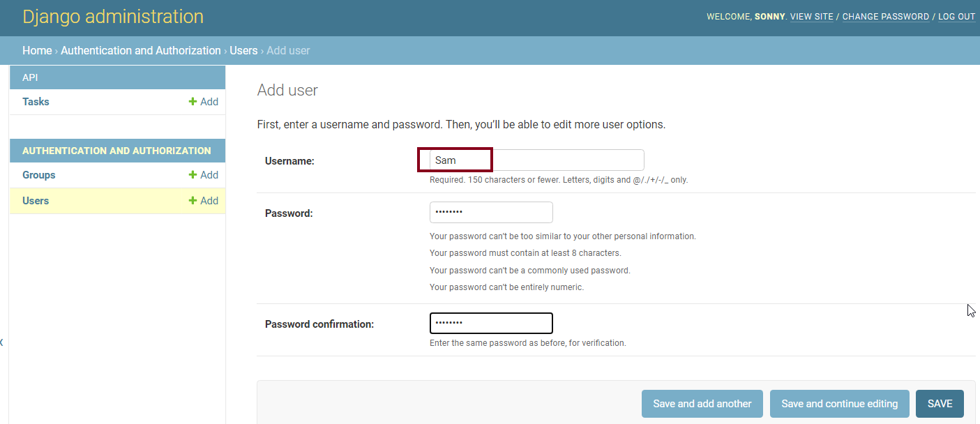Click the Password confirmation label
Viewport: 980px width, 424px height.
(x=319, y=324)
